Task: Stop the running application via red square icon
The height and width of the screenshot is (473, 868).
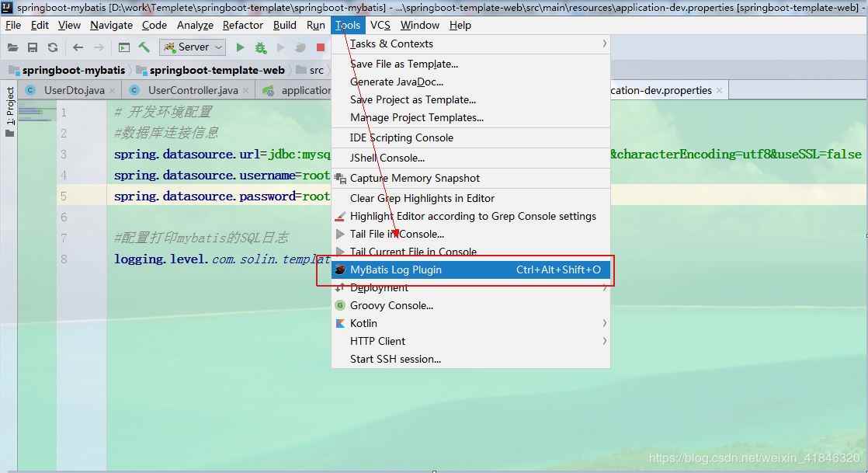Action: (321, 47)
